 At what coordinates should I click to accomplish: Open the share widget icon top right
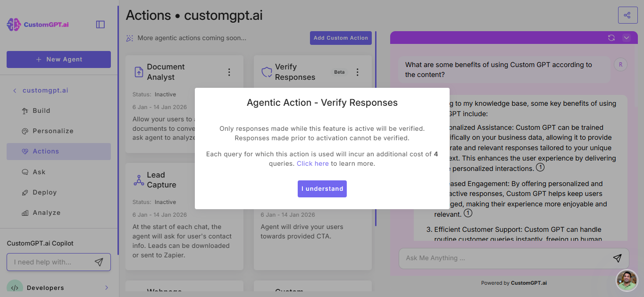pos(627,15)
